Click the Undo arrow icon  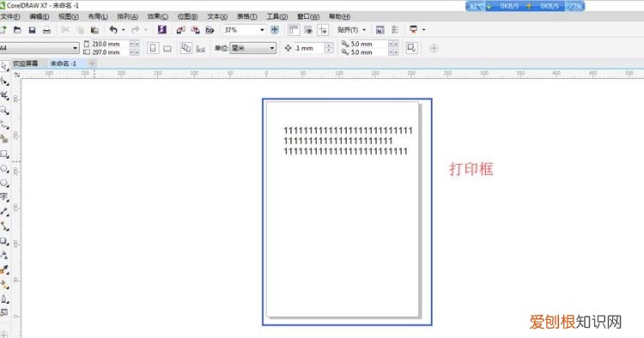tap(113, 30)
